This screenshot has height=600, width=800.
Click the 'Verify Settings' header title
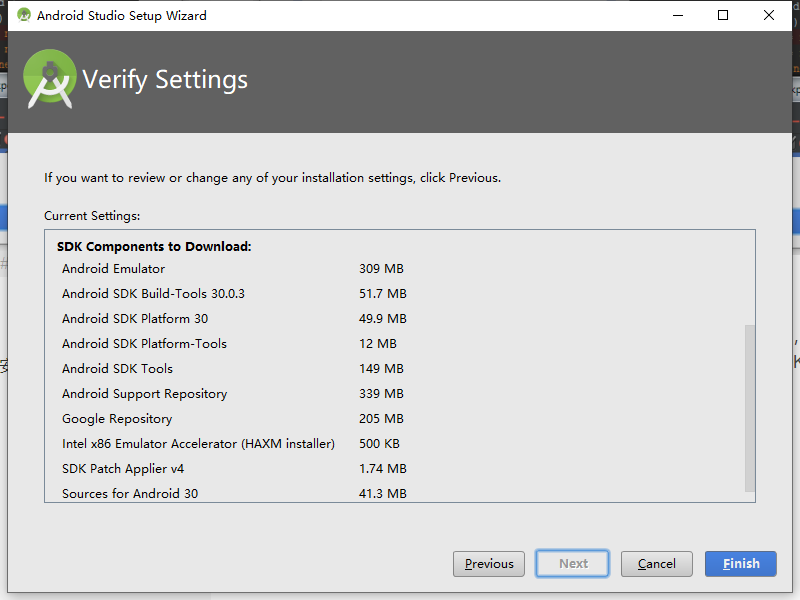pos(165,80)
